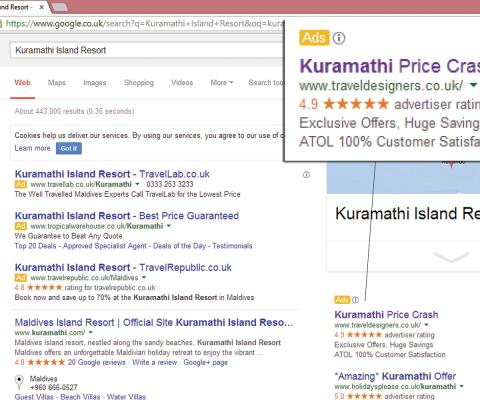Expand the tropicalwarehouse.co.uk URL dropdown arrow
480x400 pixels.
pyautogui.click(x=168, y=226)
